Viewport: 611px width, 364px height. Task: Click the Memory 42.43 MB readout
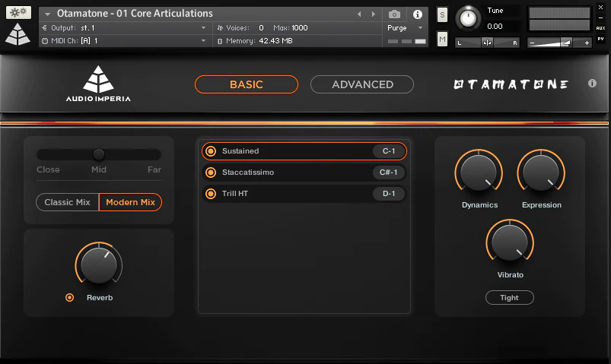tap(275, 40)
